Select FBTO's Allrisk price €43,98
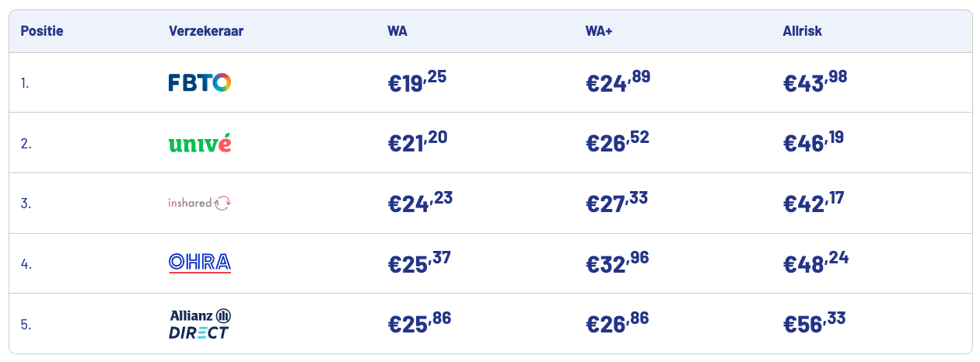Screen dimensions: 980x362 815,82
